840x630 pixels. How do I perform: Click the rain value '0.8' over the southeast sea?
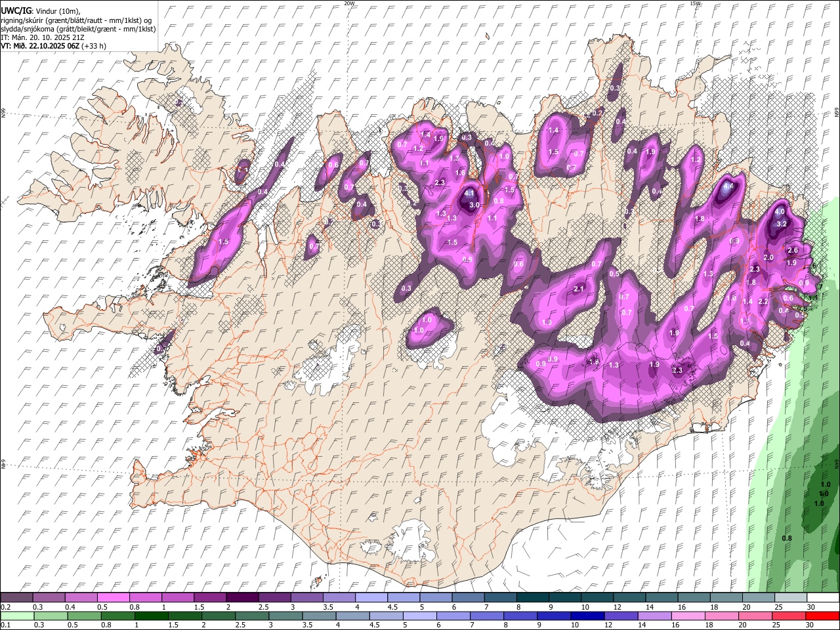[x=787, y=538]
